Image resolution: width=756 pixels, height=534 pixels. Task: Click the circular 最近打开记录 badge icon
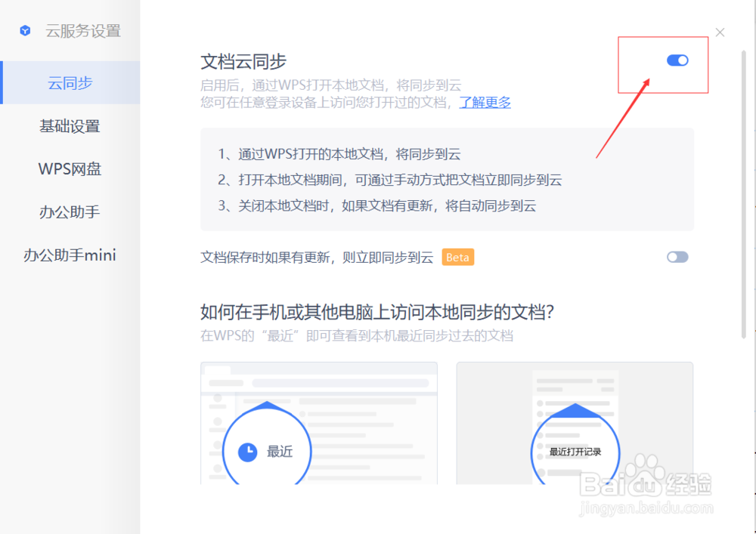(576, 451)
